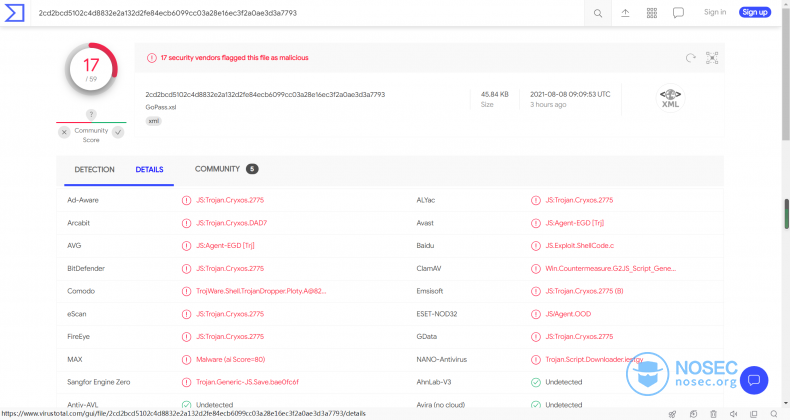Click the ESET-NOD32 warning icon
The width and height of the screenshot is (790, 420).
(536, 314)
